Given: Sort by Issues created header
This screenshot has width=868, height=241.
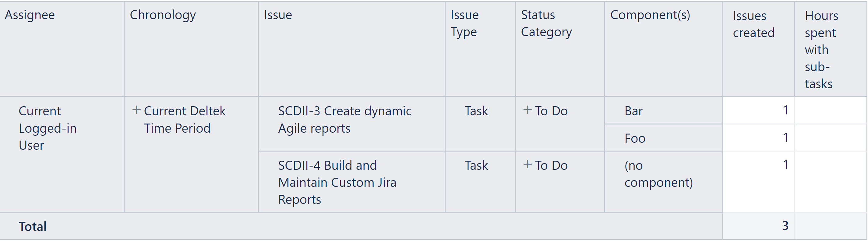Looking at the screenshot, I should pos(753,24).
